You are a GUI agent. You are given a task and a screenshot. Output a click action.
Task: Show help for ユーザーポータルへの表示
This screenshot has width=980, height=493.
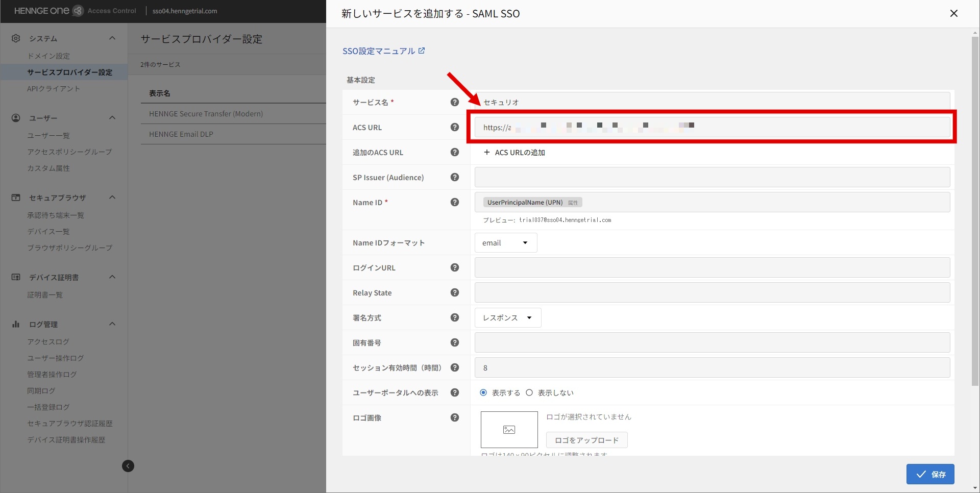pos(455,392)
